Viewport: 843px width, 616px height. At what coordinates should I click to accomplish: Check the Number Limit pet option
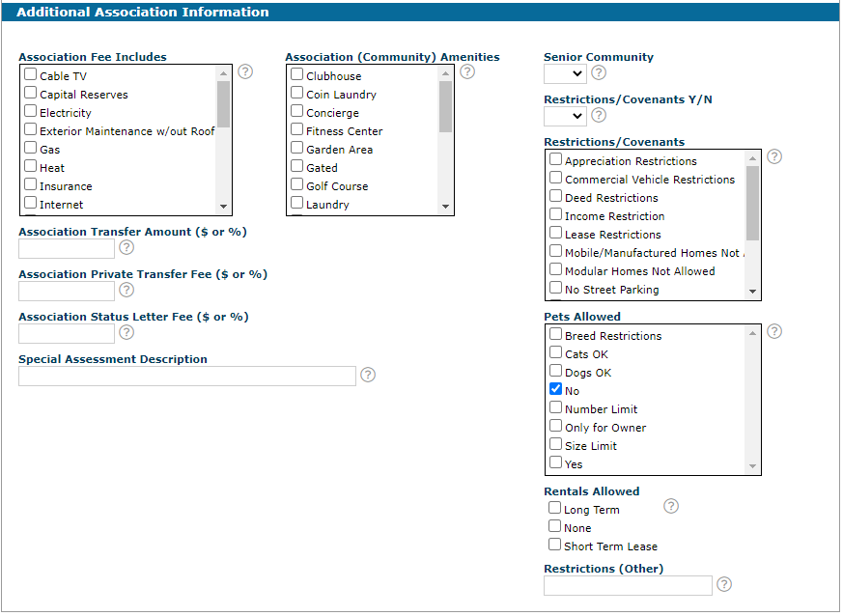(x=555, y=406)
